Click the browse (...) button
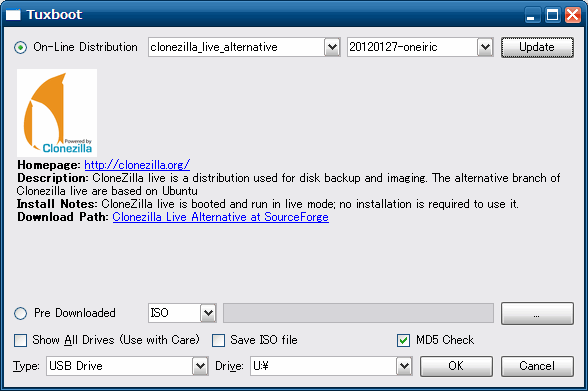This screenshot has height=391, width=588. pyautogui.click(x=537, y=313)
